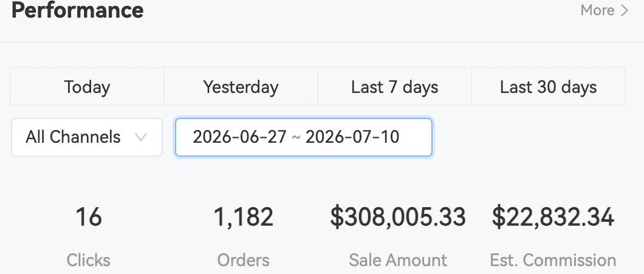Open the All Channels dropdown

coord(87,137)
